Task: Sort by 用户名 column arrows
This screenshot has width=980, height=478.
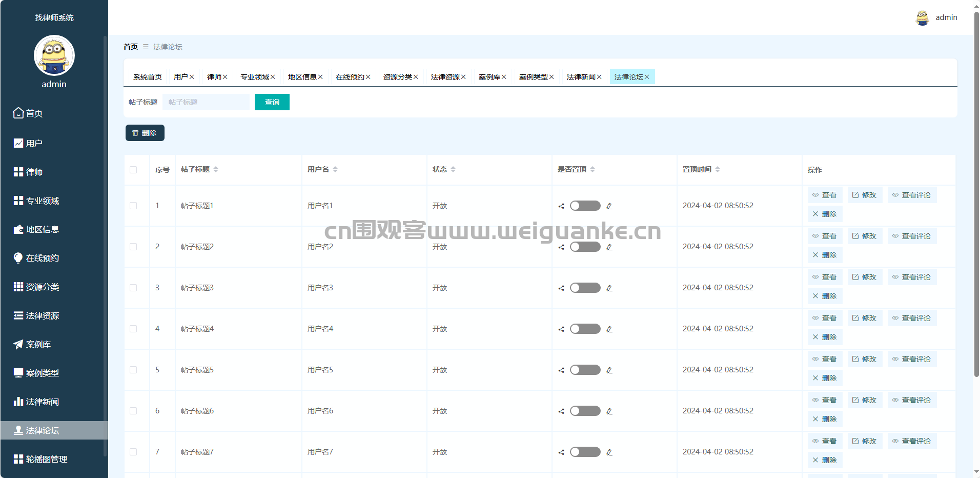Action: pyautogui.click(x=335, y=170)
